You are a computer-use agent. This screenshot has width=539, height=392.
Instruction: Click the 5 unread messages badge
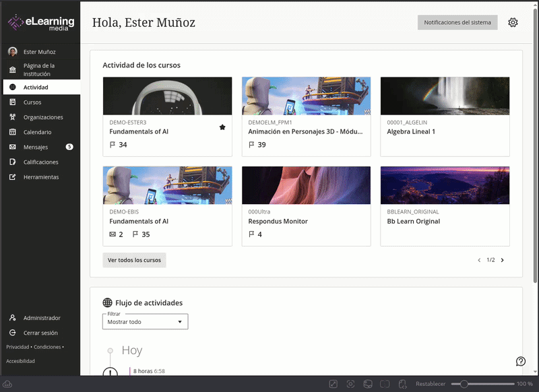click(x=69, y=147)
